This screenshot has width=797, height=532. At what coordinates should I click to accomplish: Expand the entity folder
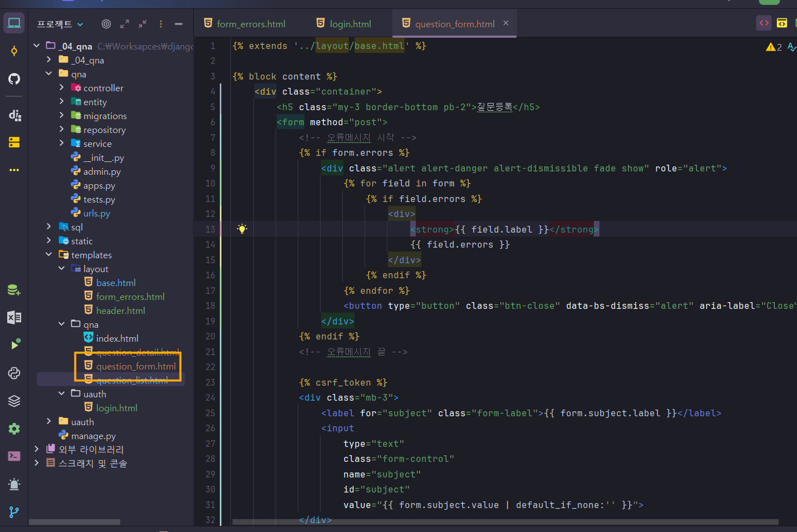pyautogui.click(x=61, y=101)
